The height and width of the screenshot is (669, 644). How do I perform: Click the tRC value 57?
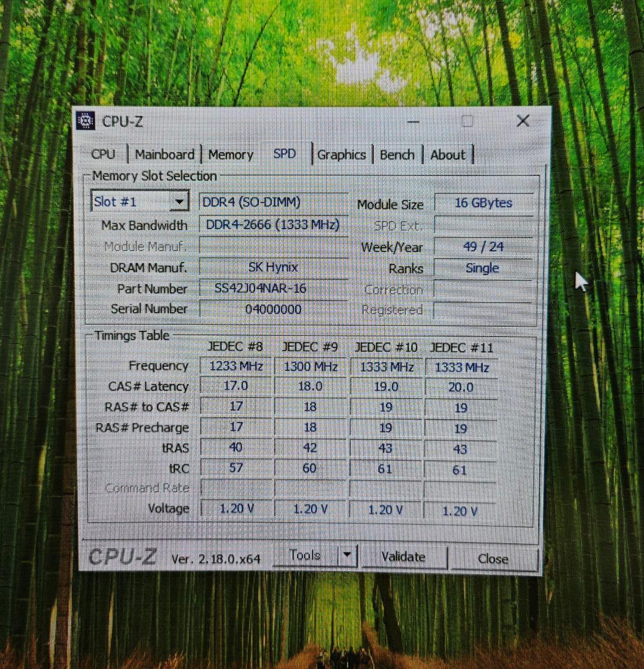coord(236,468)
